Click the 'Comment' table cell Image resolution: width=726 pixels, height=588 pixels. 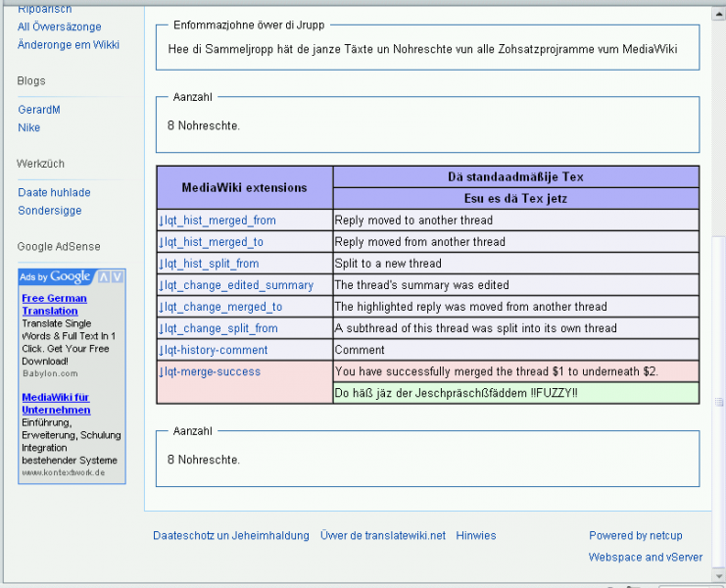(515, 350)
